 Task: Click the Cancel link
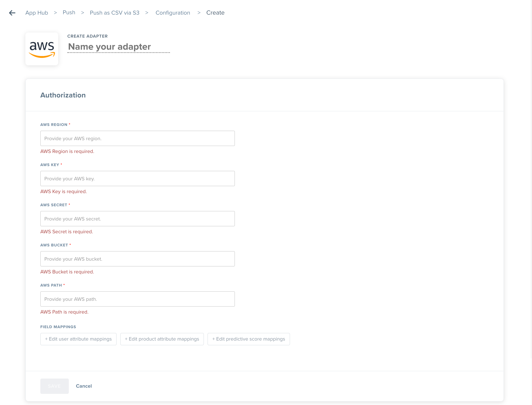pos(84,386)
